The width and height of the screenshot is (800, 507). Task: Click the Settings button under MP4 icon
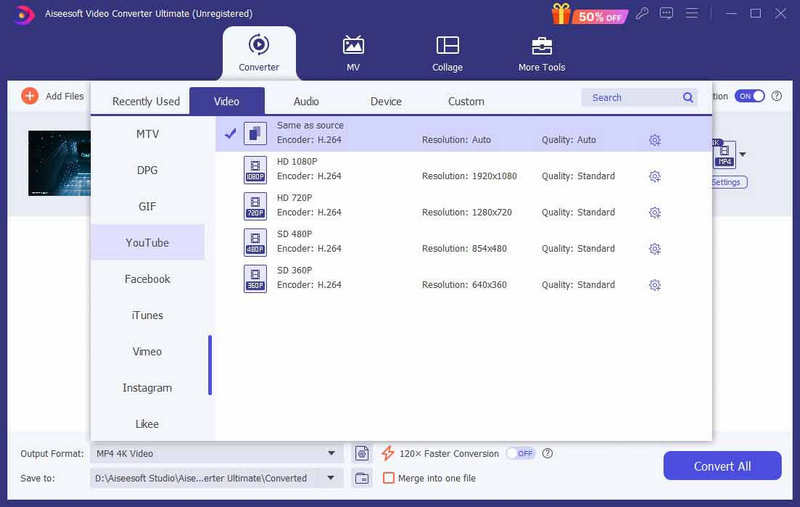pyautogui.click(x=729, y=182)
